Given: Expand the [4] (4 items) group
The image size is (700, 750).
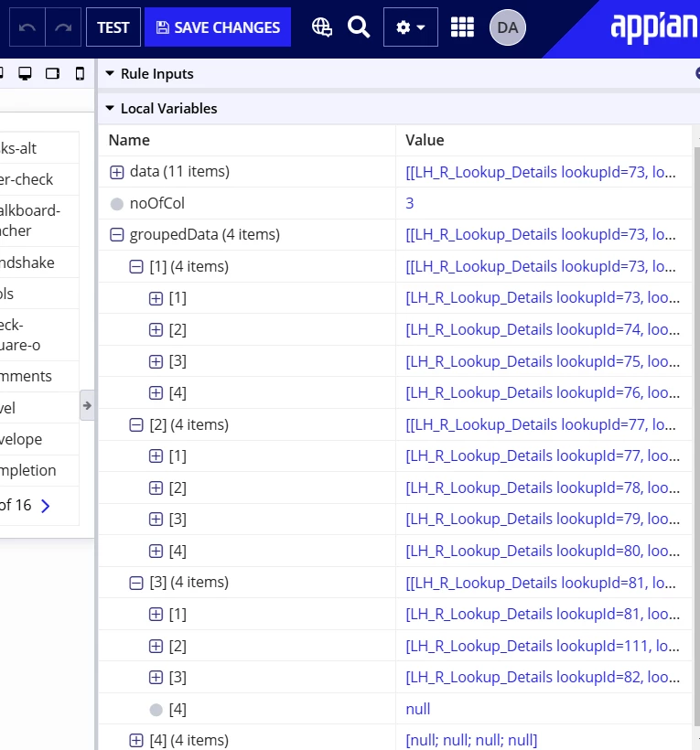Looking at the screenshot, I should (136, 741).
